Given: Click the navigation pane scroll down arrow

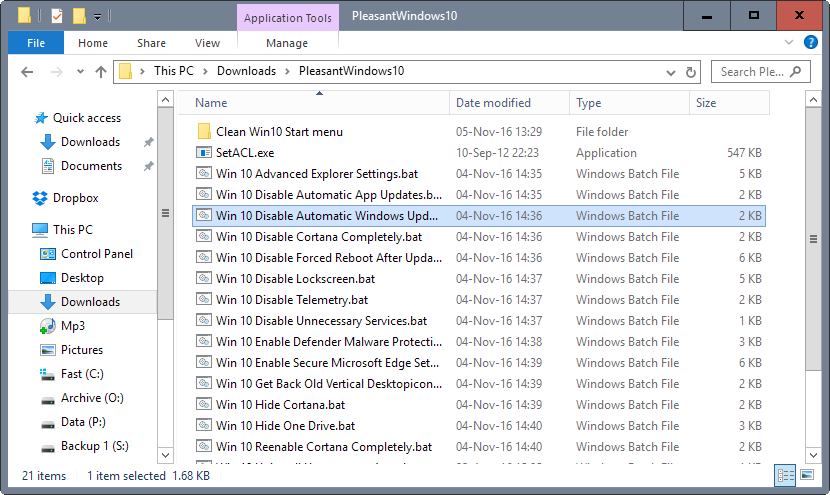Looking at the screenshot, I should click(165, 455).
